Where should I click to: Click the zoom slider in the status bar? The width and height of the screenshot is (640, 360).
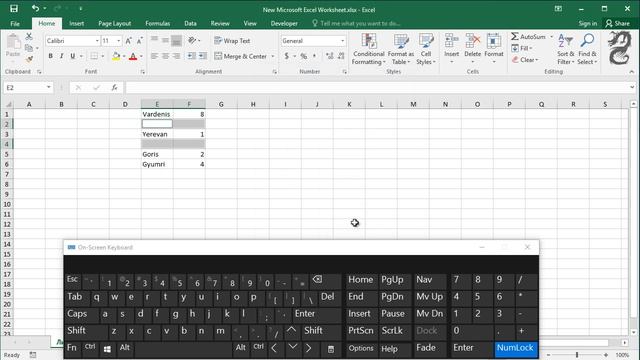pos(577,355)
